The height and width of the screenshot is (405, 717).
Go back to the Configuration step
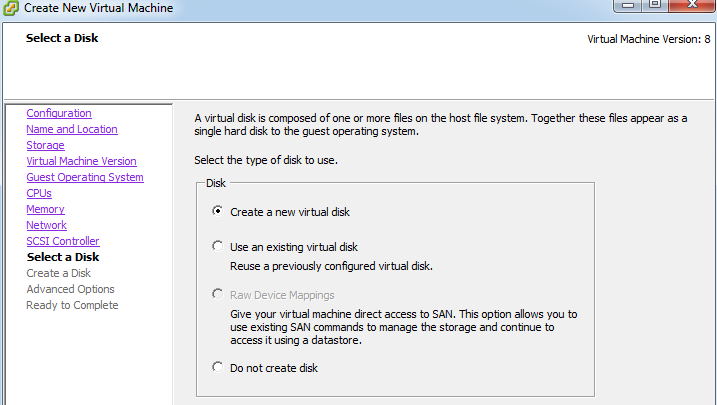pos(59,113)
